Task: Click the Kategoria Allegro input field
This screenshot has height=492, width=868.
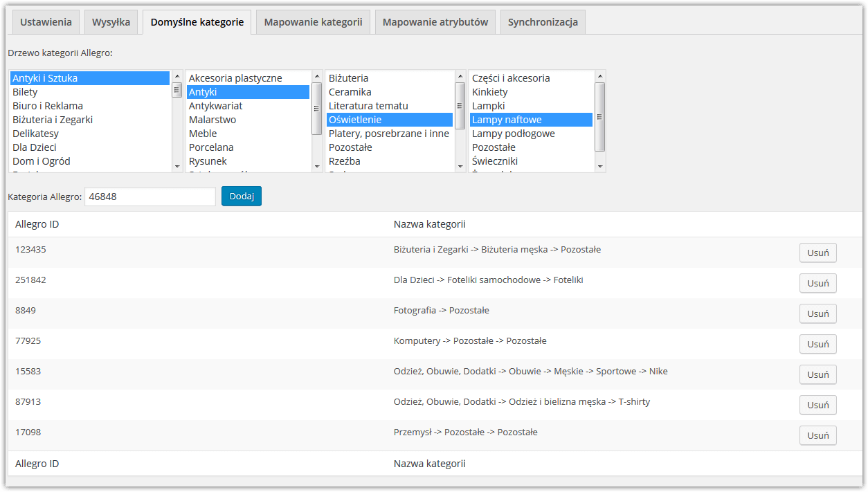Action: point(150,197)
